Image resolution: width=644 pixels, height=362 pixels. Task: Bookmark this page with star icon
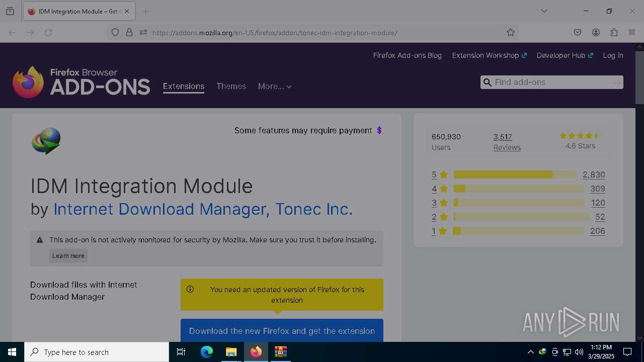[511, 32]
